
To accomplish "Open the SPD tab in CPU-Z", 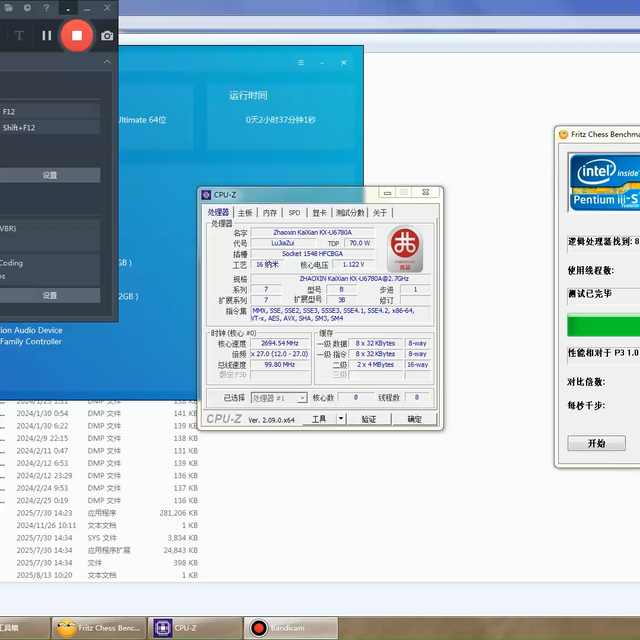I will coord(294,213).
